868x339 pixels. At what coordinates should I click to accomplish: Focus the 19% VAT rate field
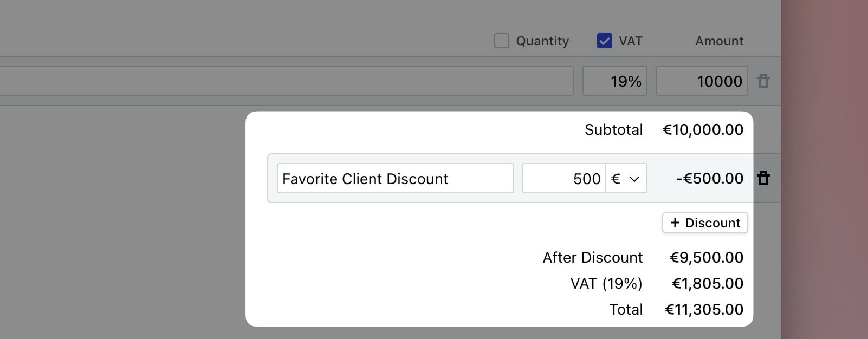pos(614,81)
